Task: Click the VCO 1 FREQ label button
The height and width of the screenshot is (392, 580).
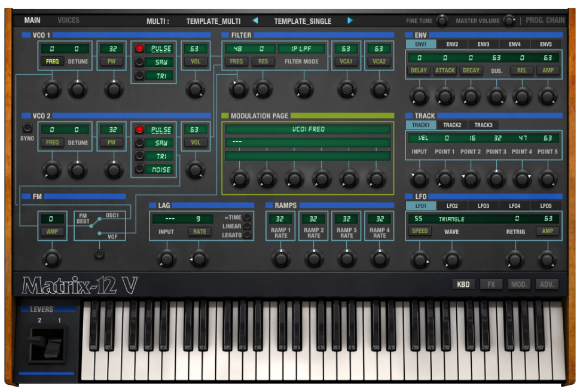Action: click(52, 62)
